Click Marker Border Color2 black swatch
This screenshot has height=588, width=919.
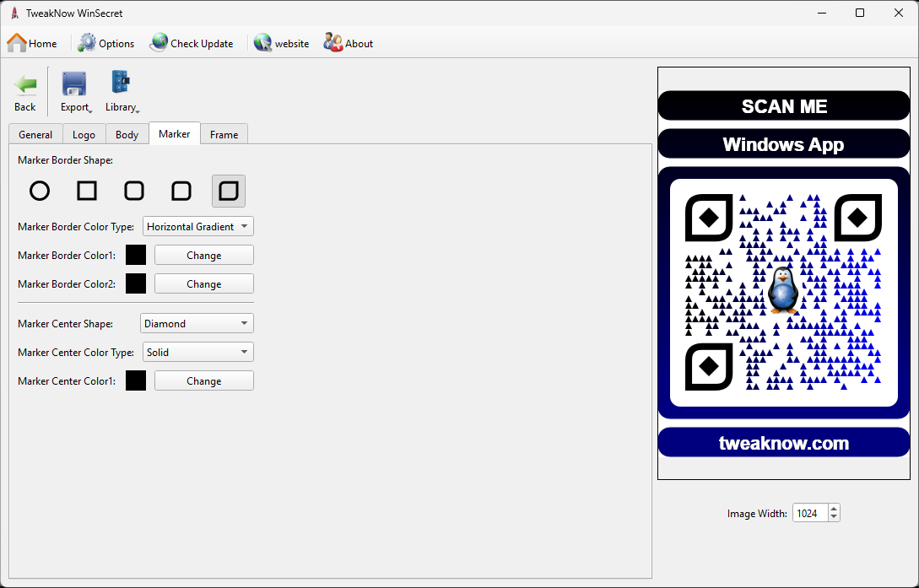click(136, 284)
